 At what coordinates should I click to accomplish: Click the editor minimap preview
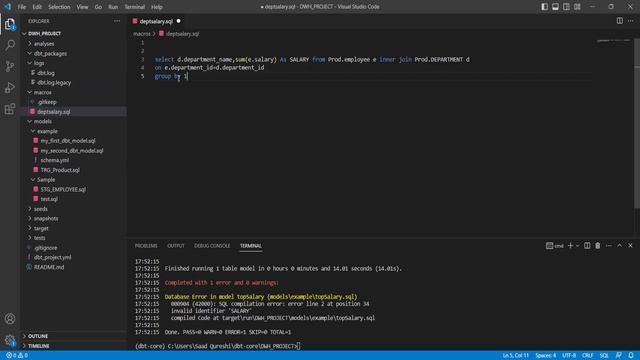613,41
